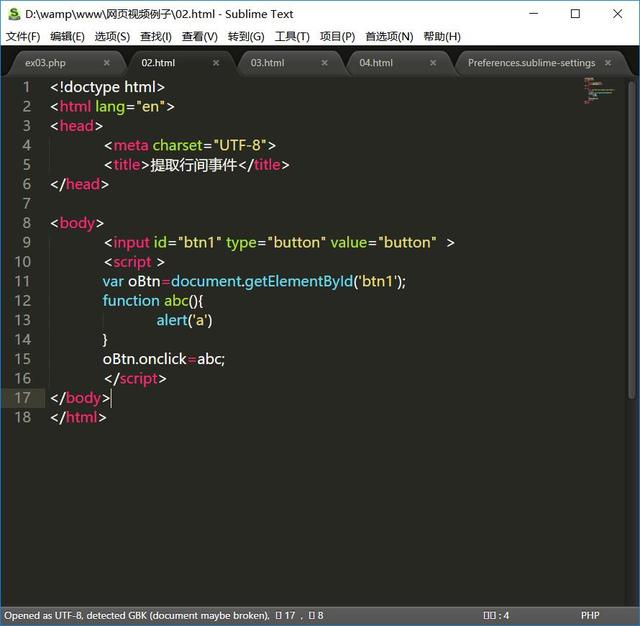Viewport: 640px width, 626px height.
Task: Close the 04.html tab
Action: [433, 63]
